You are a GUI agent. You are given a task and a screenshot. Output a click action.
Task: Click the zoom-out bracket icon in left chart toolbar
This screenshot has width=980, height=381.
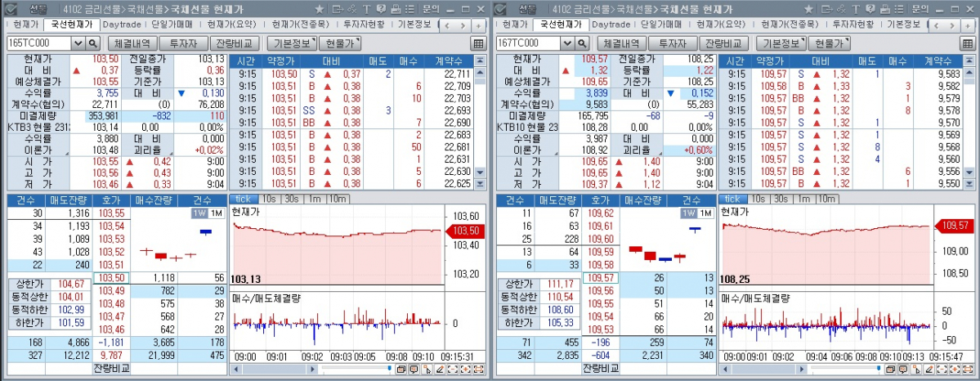click(453, 369)
